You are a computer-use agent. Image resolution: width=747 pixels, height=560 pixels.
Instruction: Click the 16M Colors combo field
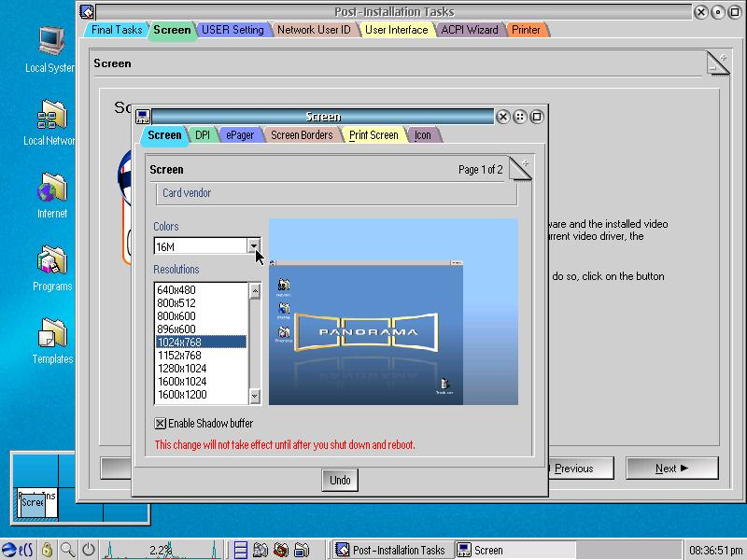(201, 246)
